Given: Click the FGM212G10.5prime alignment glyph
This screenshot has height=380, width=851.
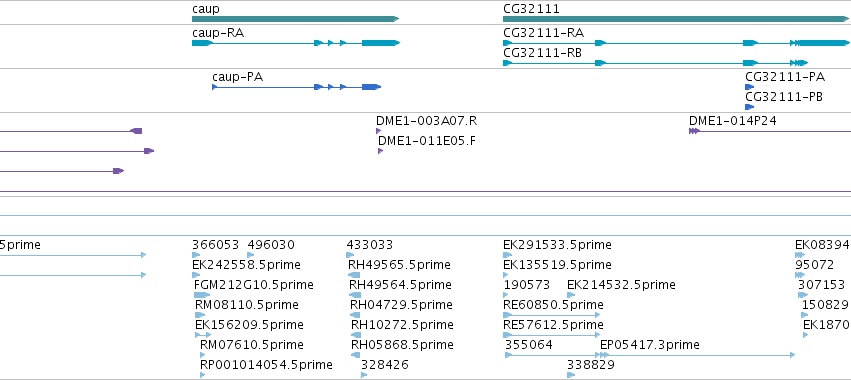Looking at the screenshot, I should point(202,295).
